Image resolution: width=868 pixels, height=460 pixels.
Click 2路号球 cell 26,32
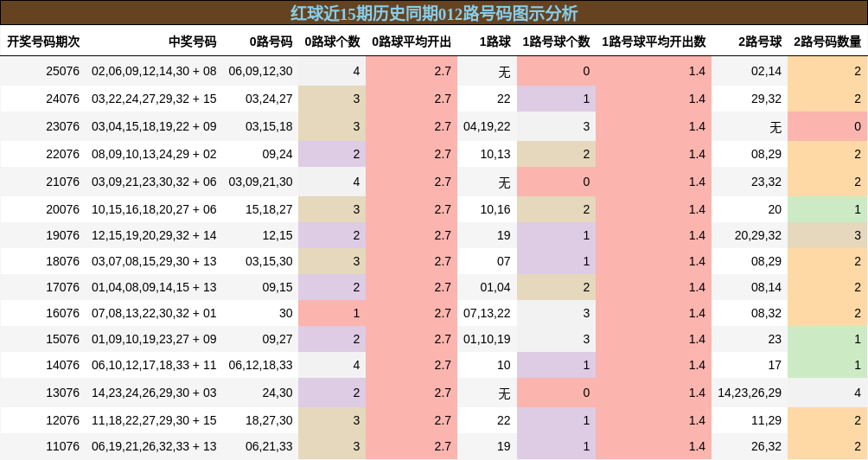click(767, 447)
